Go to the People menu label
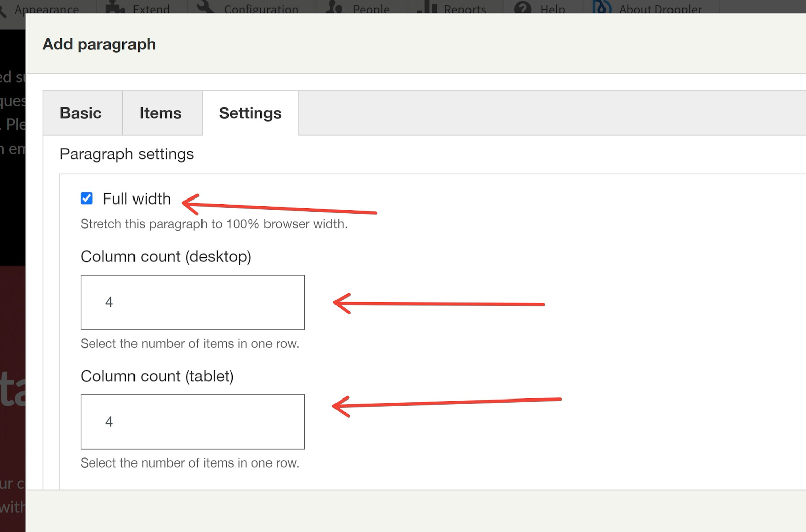Image resolution: width=806 pixels, height=532 pixels. tap(371, 9)
